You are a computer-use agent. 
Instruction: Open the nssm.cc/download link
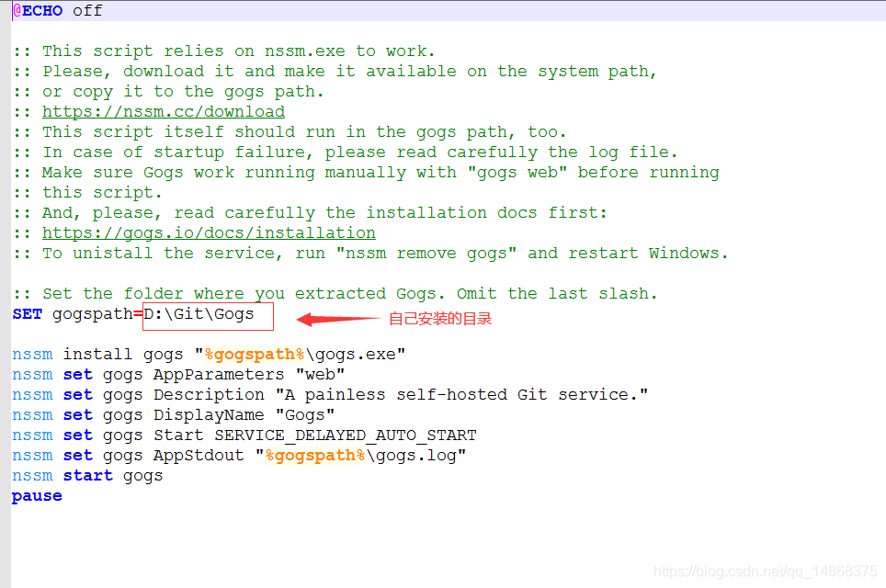[163, 111]
